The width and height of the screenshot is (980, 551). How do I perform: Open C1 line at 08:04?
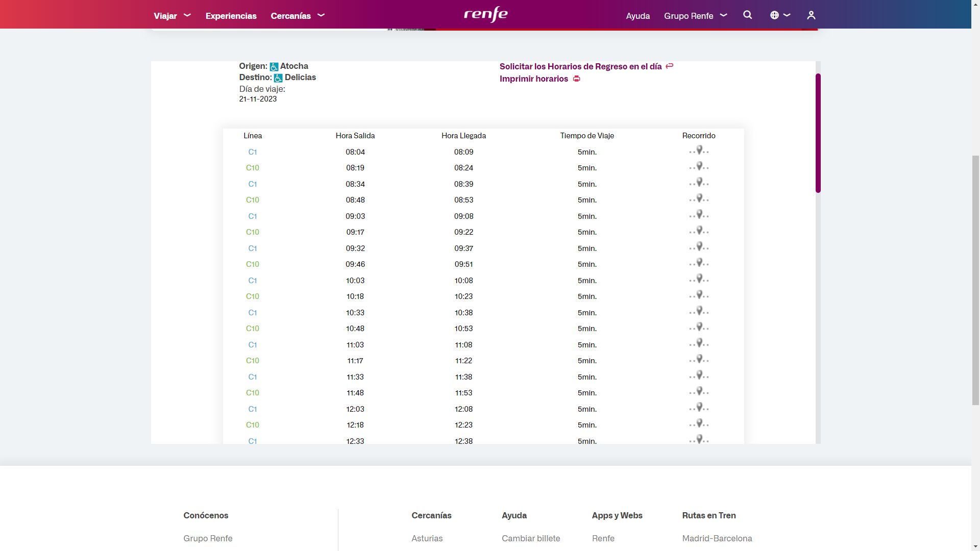[x=253, y=152]
